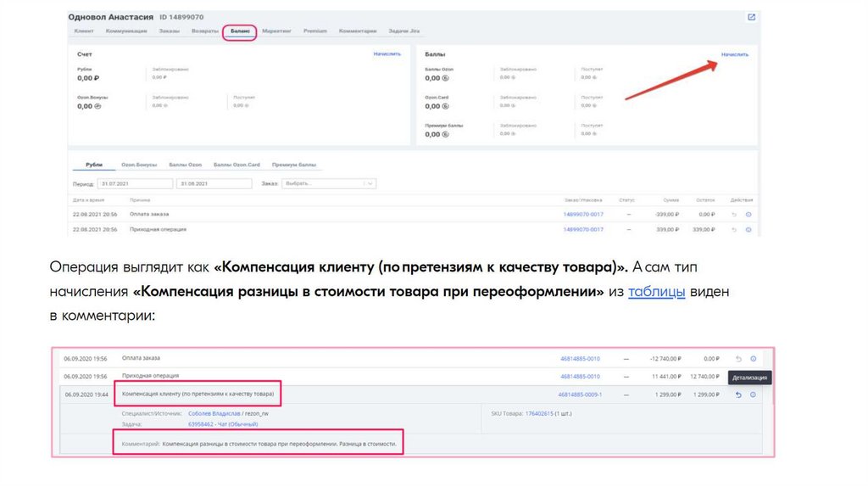The width and height of the screenshot is (868, 487).
Task: Click the Причина column header
Action: [140, 200]
